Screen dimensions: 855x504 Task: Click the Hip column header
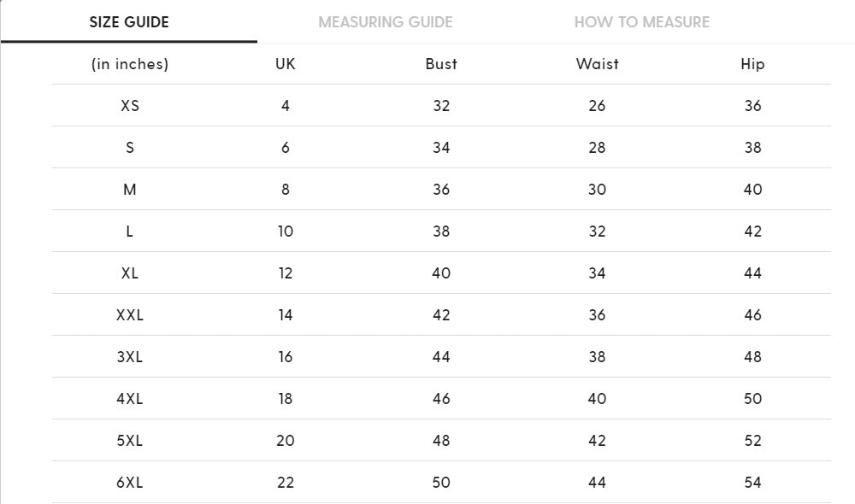click(x=752, y=64)
